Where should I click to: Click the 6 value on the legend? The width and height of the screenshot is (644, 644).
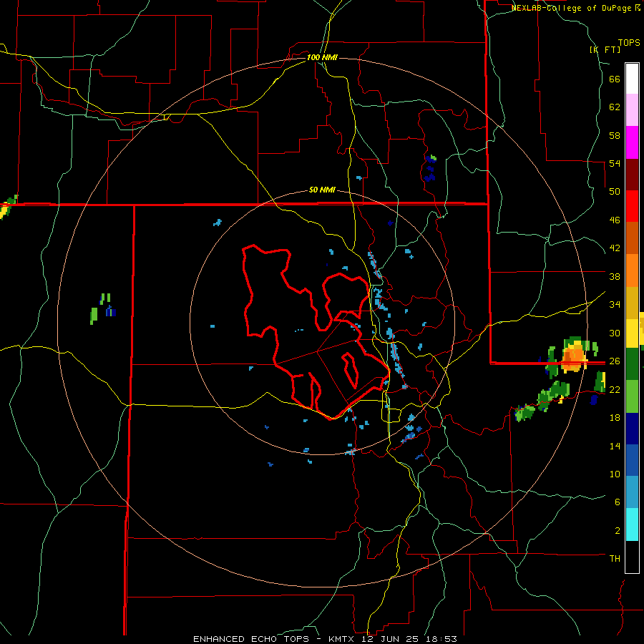[618, 502]
